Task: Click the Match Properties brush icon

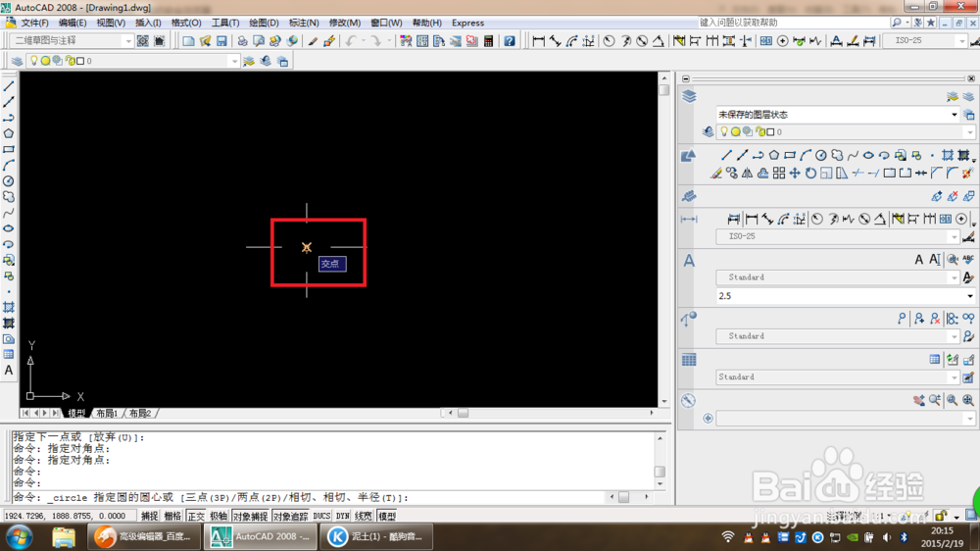Action: click(x=313, y=41)
